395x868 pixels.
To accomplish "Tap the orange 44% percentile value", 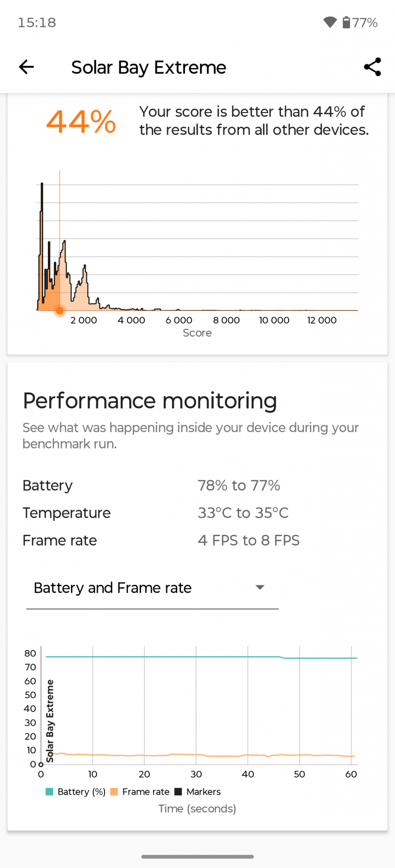I will [x=81, y=122].
